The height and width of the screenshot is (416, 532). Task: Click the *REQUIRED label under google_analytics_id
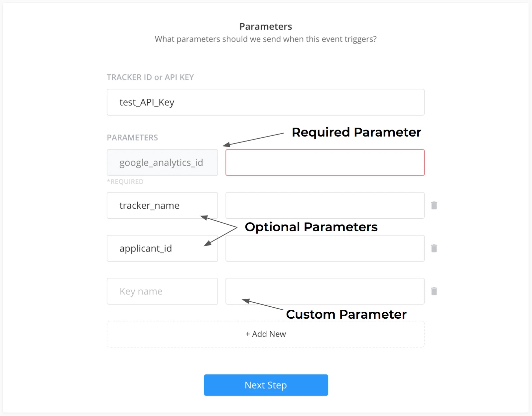tap(125, 182)
